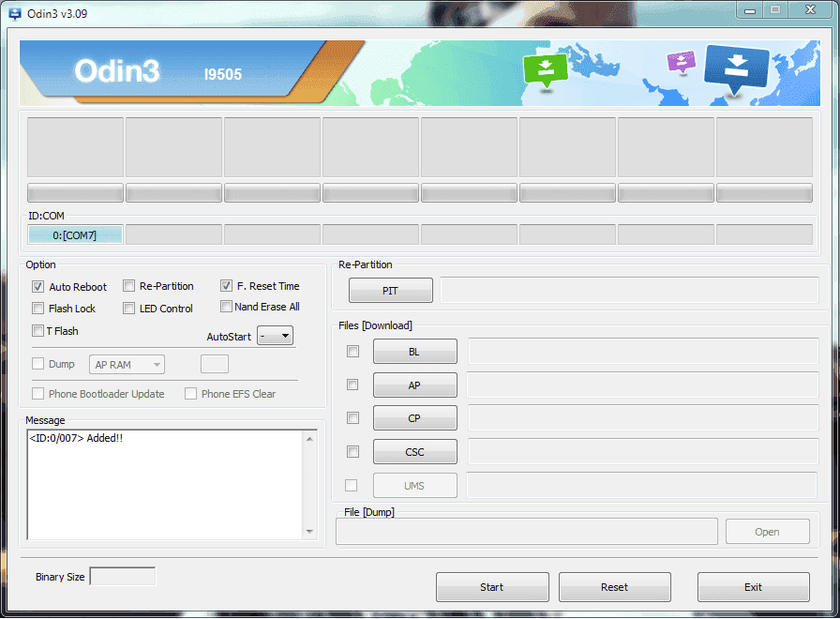Screen dimensions: 840x619
Task: Click the UMS row checkbox
Action: (x=351, y=485)
